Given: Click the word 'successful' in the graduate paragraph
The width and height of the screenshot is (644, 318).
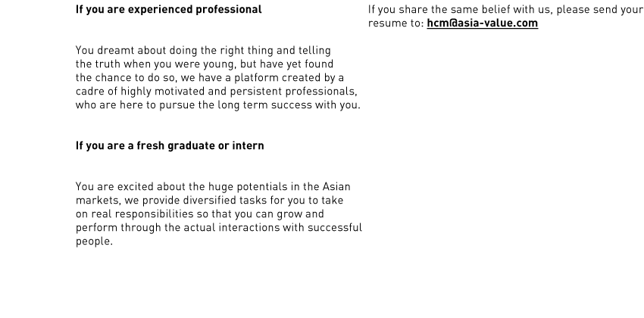Looking at the screenshot, I should (x=335, y=227).
